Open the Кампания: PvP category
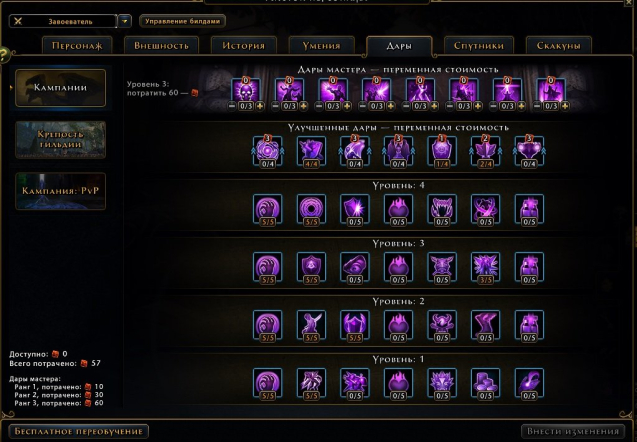Image resolution: width=637 pixels, height=442 pixels. [x=61, y=191]
